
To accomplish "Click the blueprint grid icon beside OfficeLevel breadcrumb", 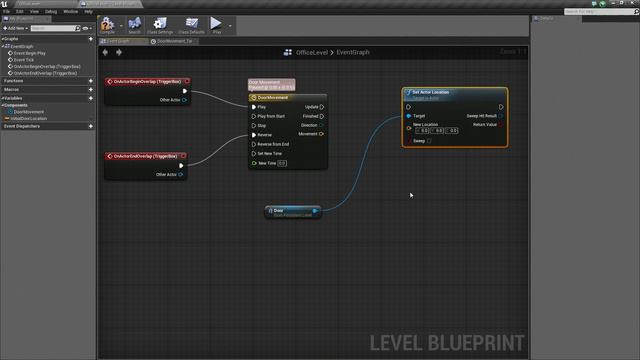I will pos(288,52).
